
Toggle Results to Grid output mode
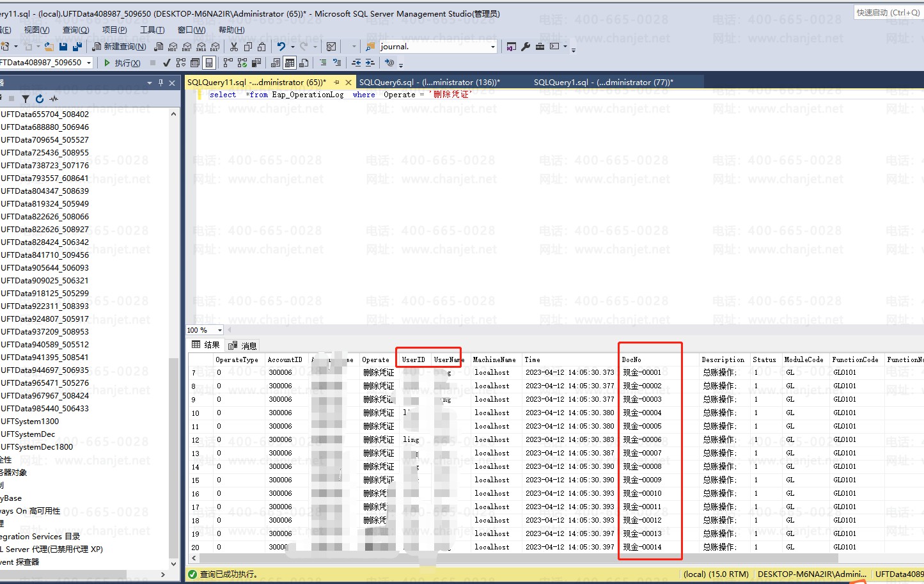click(290, 63)
